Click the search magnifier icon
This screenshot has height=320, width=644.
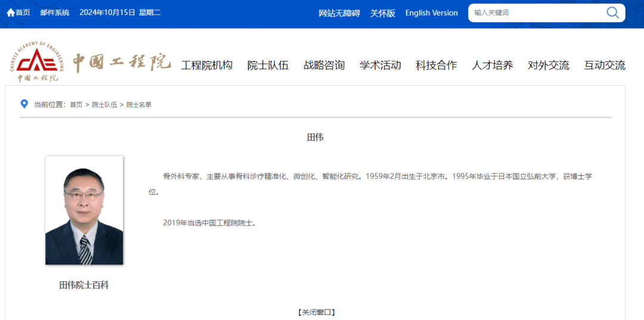click(x=612, y=13)
